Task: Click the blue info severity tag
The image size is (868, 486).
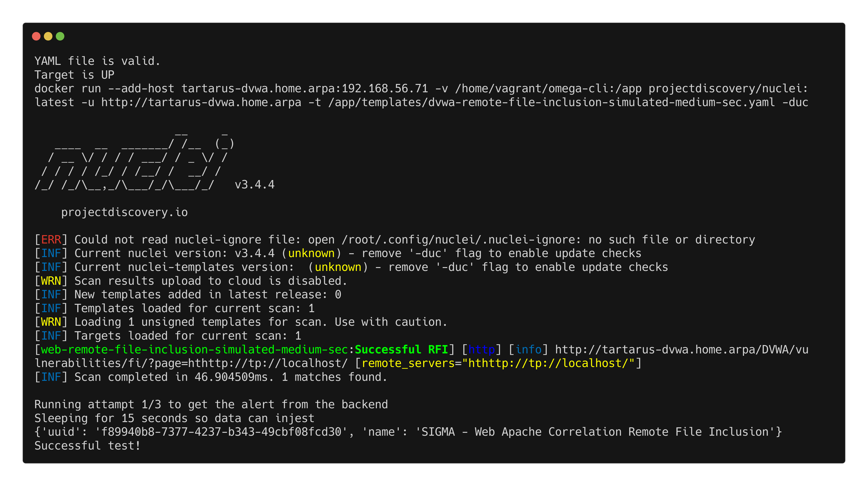Action: pos(528,350)
